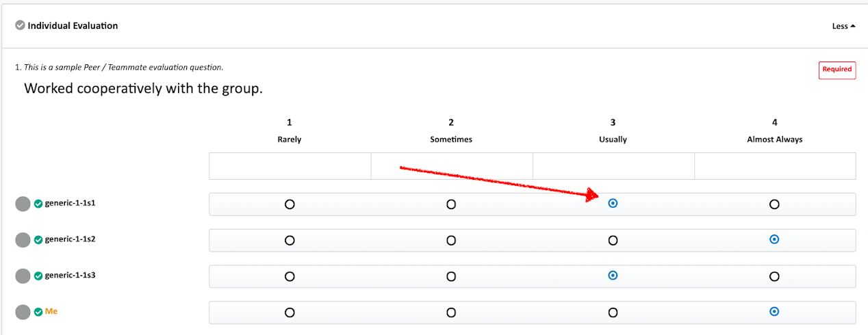
Task: Click the gray avatar beside generic-1-1s3
Action: (23, 276)
